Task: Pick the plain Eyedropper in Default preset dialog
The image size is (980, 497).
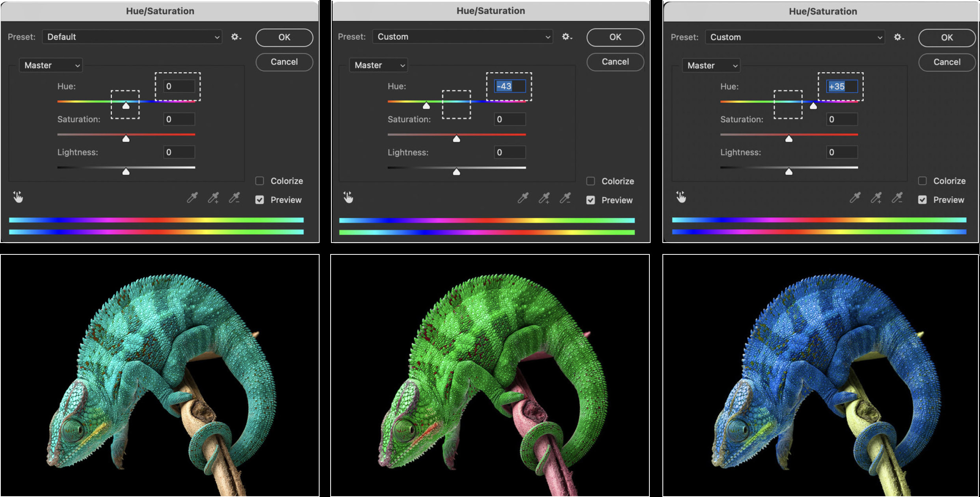Action: (x=192, y=198)
